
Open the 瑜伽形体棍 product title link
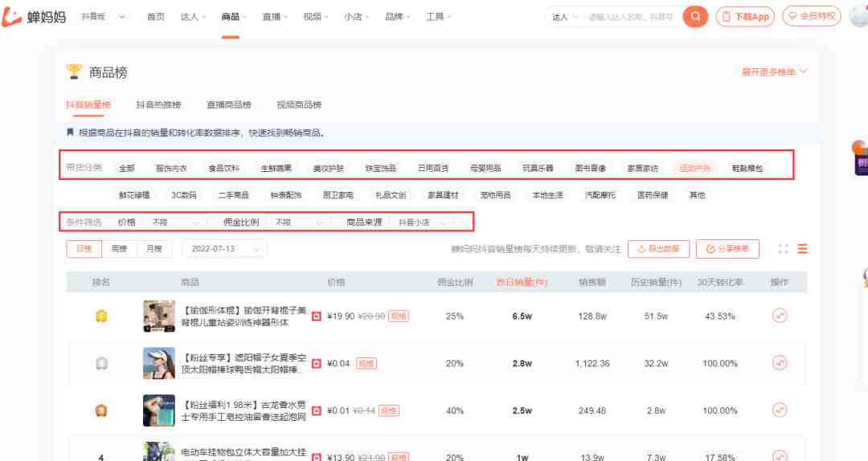(244, 316)
